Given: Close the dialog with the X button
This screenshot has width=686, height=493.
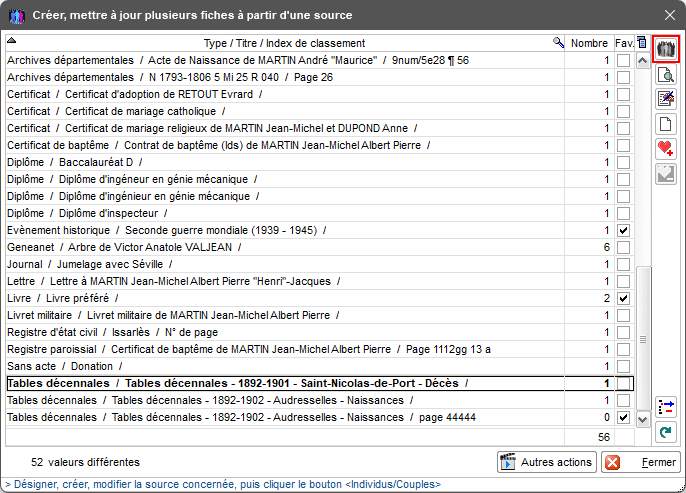Looking at the screenshot, I should (669, 15).
